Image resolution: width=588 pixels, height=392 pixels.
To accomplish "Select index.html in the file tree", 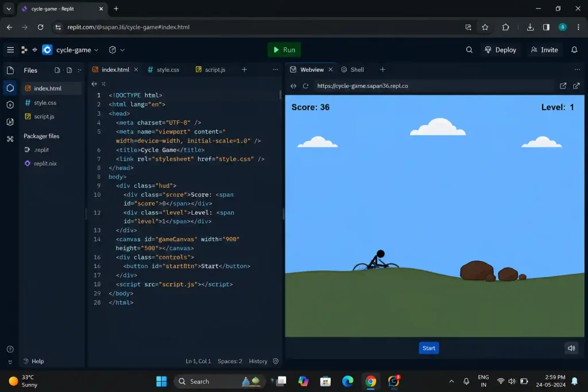I will (51, 88).
